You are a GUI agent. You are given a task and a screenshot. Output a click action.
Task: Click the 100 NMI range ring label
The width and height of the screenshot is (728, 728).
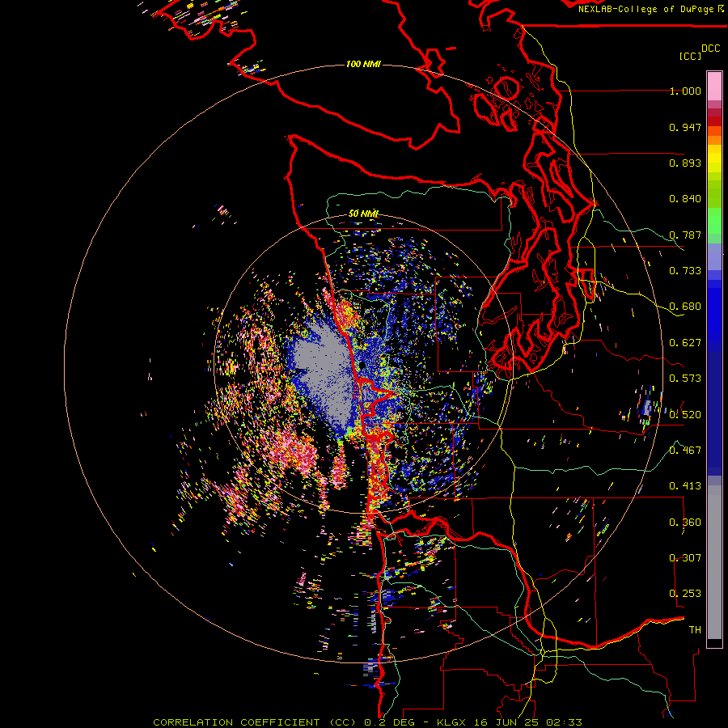(363, 64)
